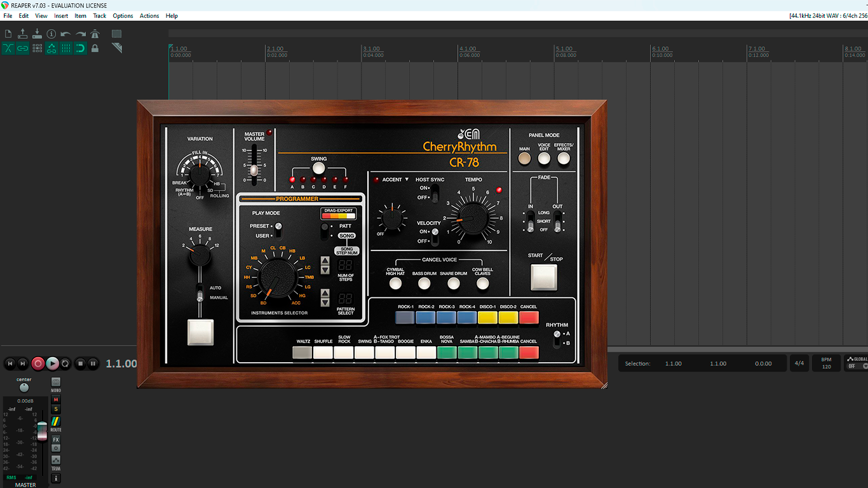This screenshot has height=488, width=868.
Task: Toggle ripple editing grid icon
Action: point(37,48)
